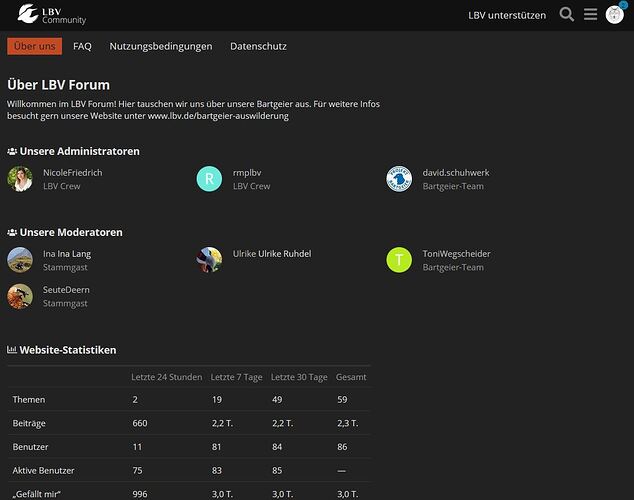This screenshot has height=500, width=634.
Task: Click the Benutzer total value 86
Action: (x=342, y=447)
